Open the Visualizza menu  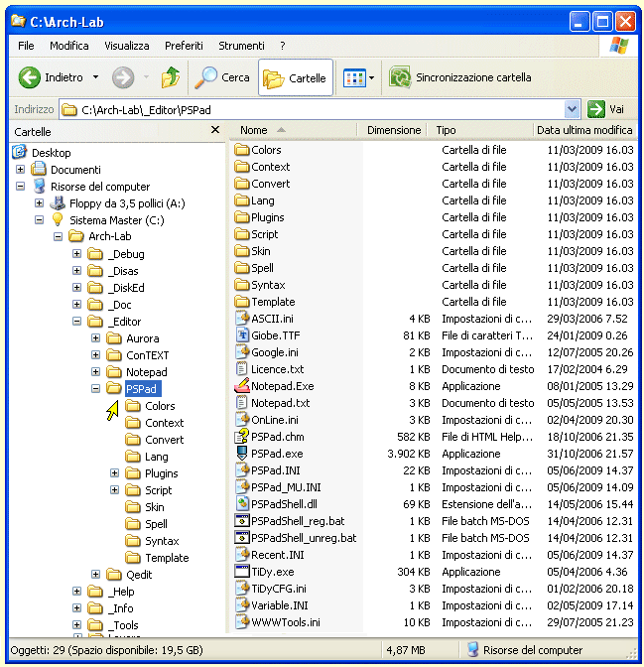click(x=127, y=46)
